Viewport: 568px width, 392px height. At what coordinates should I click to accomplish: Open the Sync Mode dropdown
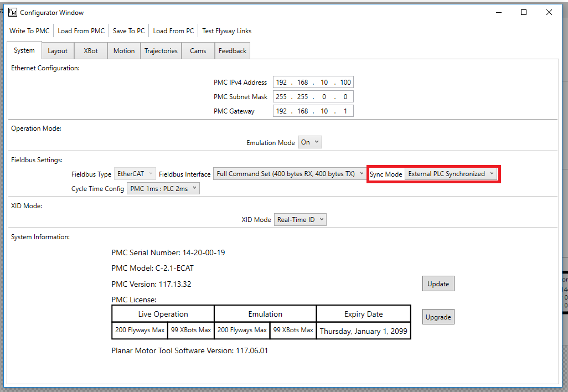pyautogui.click(x=451, y=174)
